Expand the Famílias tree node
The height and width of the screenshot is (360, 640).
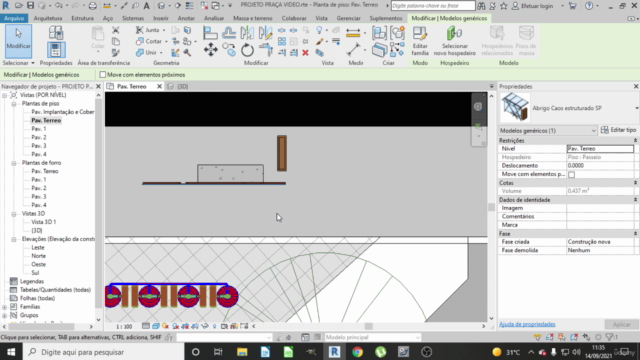4,307
